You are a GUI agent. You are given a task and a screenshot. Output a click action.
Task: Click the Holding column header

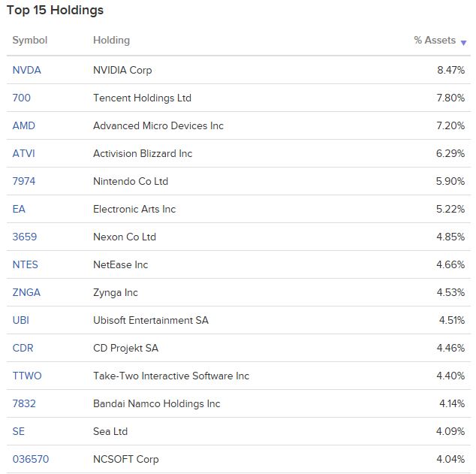click(x=111, y=40)
